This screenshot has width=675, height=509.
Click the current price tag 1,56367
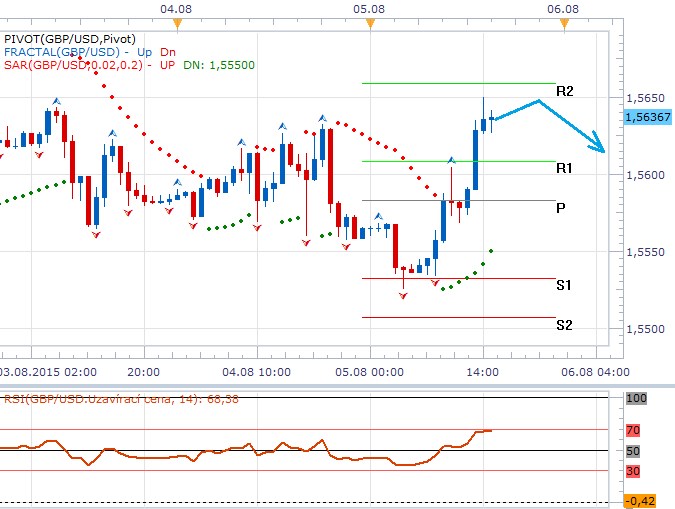click(647, 117)
